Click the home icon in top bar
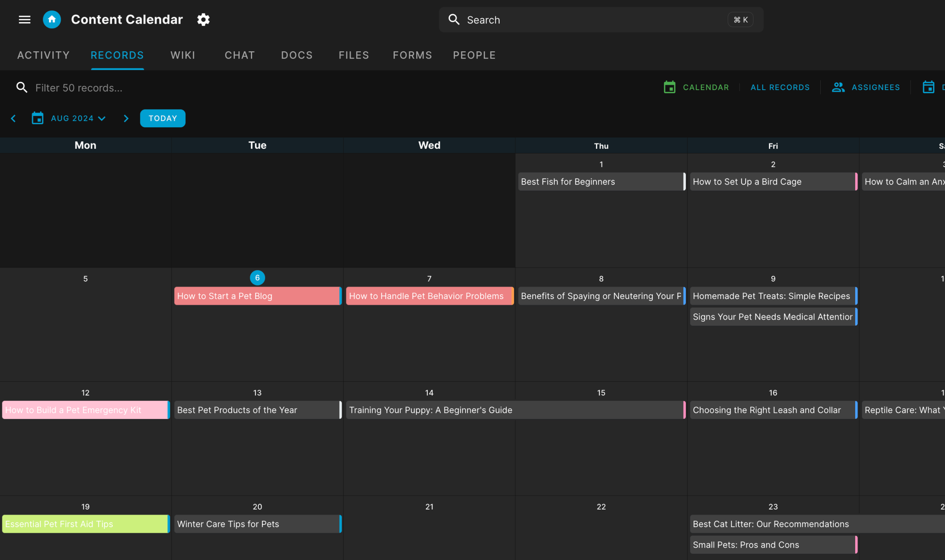The height and width of the screenshot is (560, 945). point(52,19)
